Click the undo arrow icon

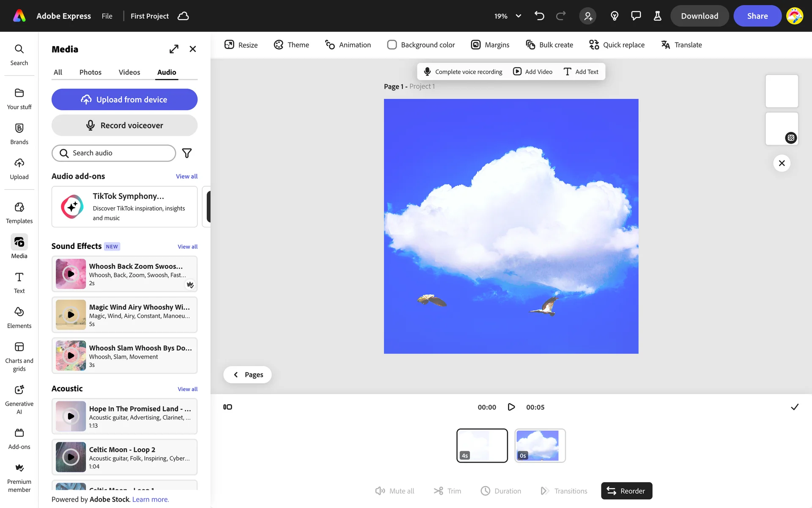pos(539,16)
